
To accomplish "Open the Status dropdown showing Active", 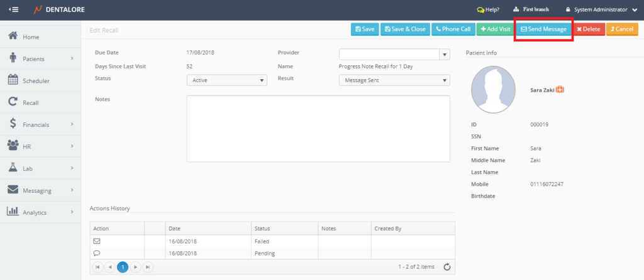I will point(226,80).
